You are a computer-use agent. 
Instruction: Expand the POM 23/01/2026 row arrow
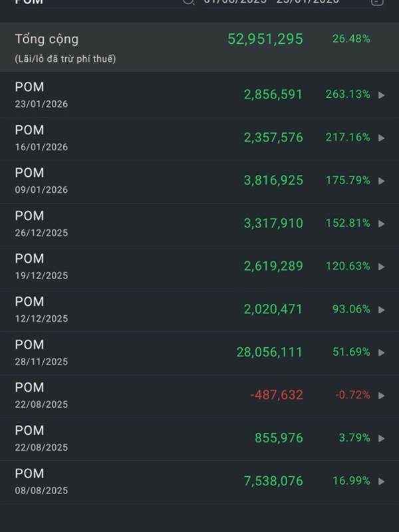click(382, 95)
